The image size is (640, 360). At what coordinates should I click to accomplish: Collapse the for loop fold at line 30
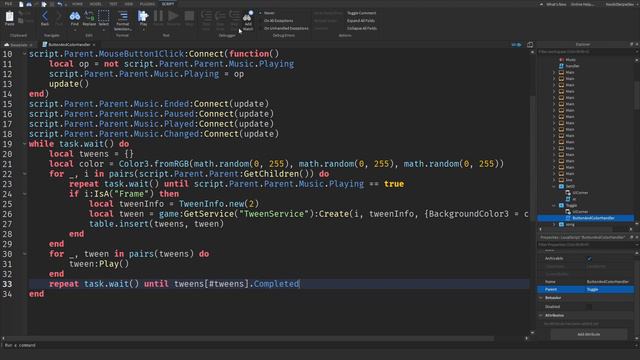click(24, 254)
